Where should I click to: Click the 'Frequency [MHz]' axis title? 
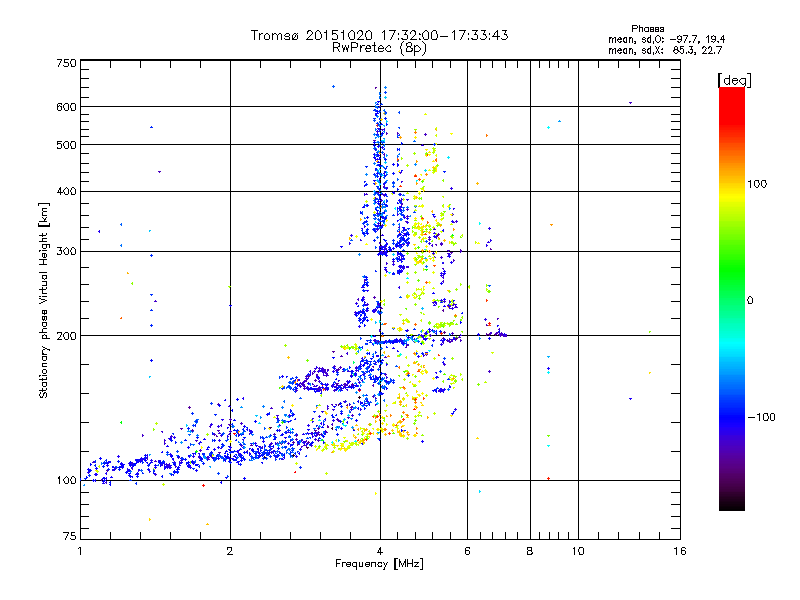point(379,564)
